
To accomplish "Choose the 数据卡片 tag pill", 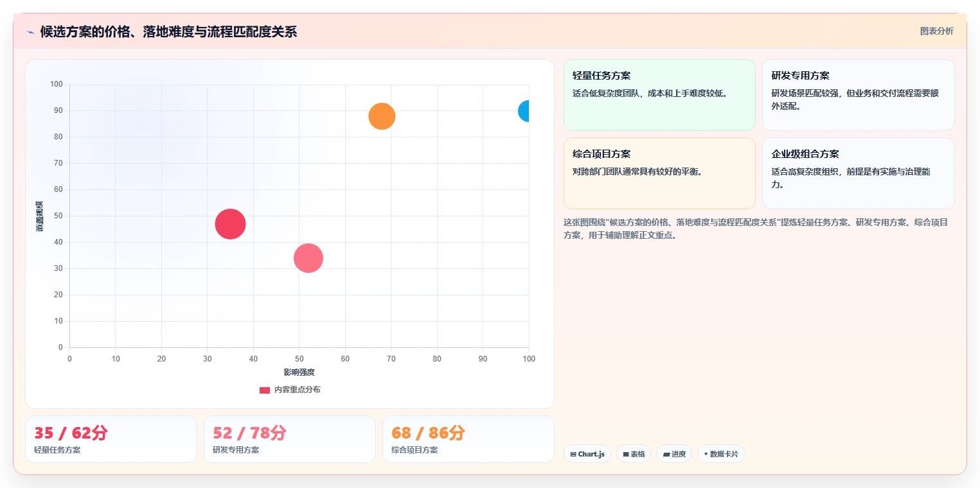I will click(721, 454).
